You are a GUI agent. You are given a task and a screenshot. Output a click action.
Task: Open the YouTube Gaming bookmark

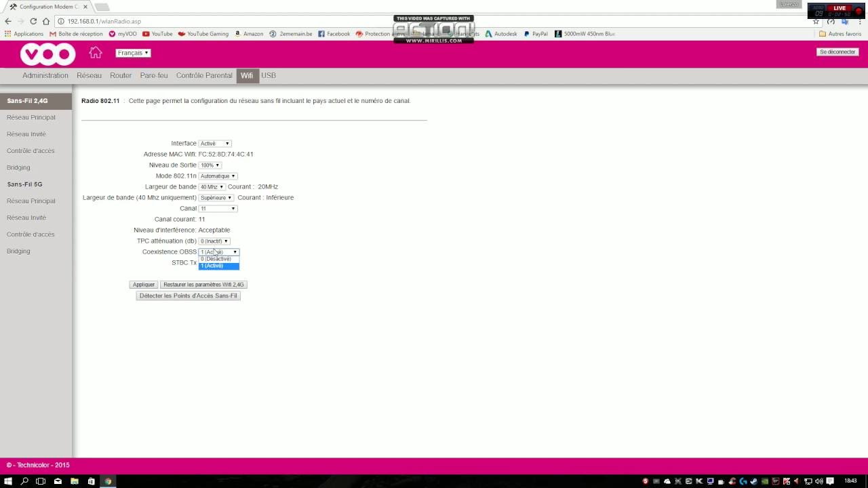click(203, 34)
